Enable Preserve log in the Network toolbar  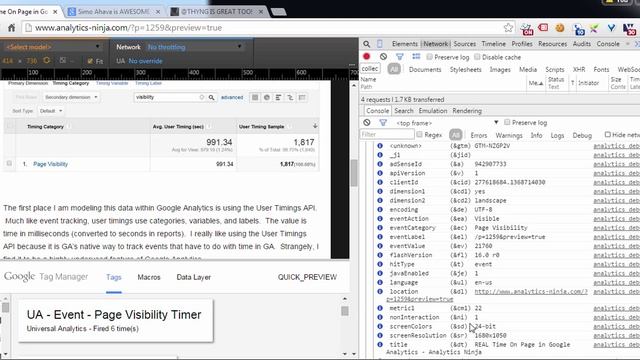coord(429,57)
